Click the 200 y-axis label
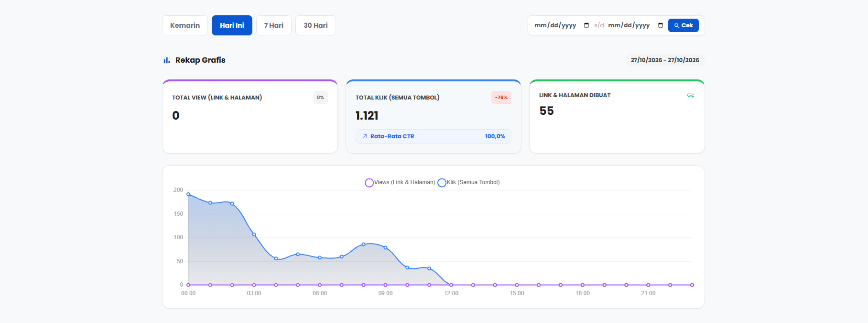Screen dimensions: 868x323 pos(178,190)
